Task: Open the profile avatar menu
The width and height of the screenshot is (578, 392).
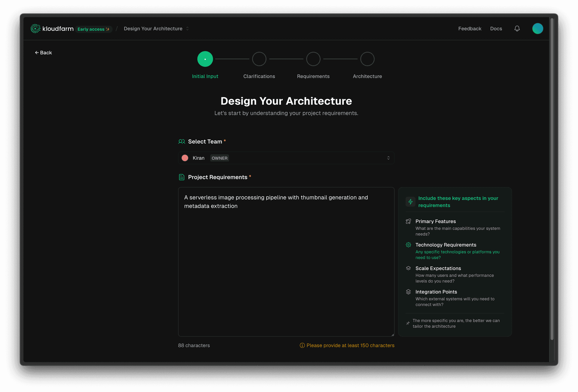Action: click(x=538, y=28)
